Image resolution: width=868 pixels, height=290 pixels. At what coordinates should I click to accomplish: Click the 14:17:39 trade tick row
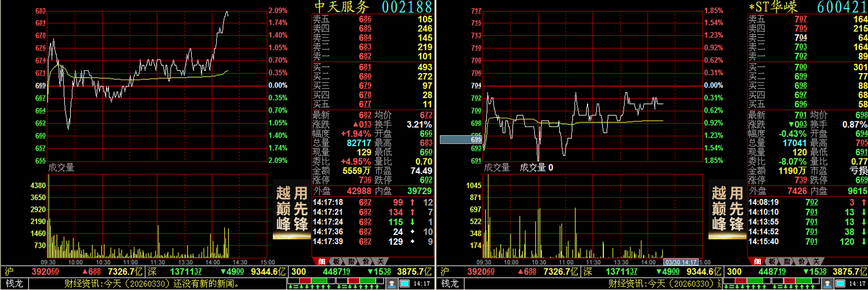tap(373, 241)
